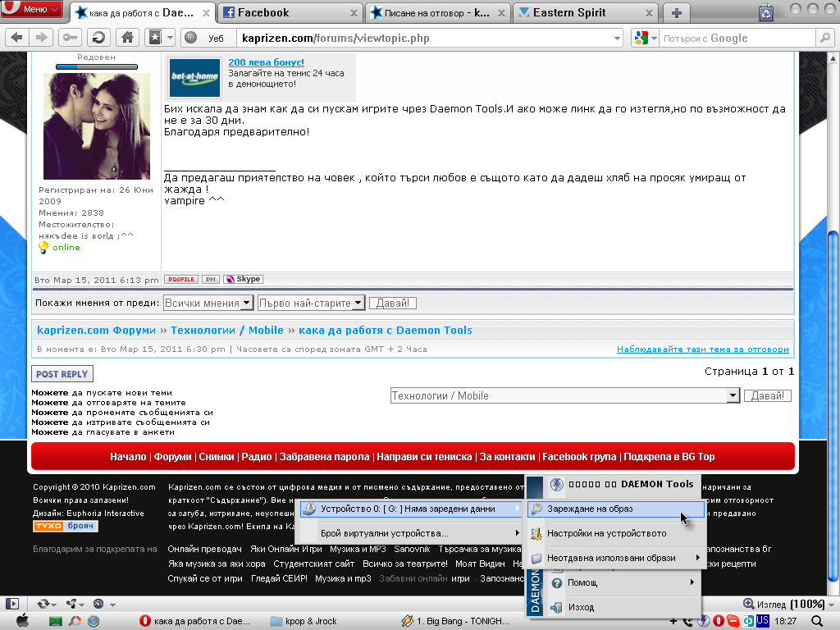
Task: Click the Забравена парола link in the red bar
Action: pyautogui.click(x=324, y=457)
